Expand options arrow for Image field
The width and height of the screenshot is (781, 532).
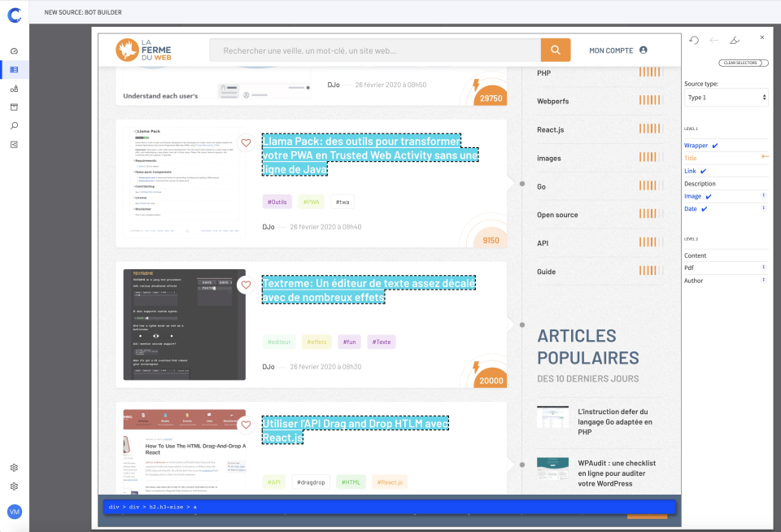[x=764, y=195]
